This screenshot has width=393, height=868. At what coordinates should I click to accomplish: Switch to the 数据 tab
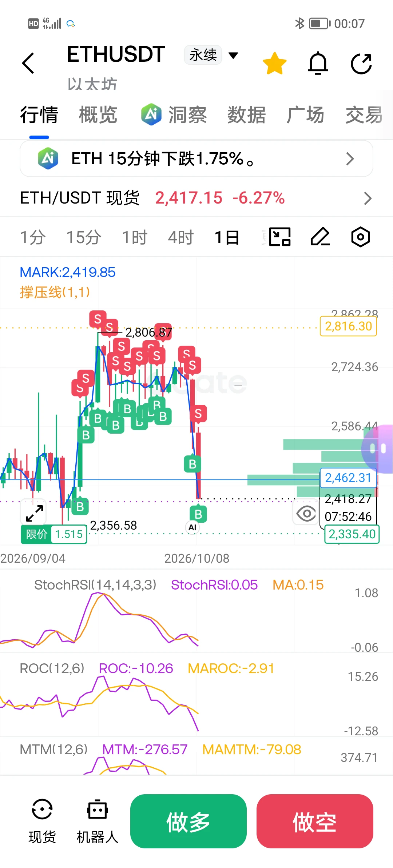(x=246, y=115)
